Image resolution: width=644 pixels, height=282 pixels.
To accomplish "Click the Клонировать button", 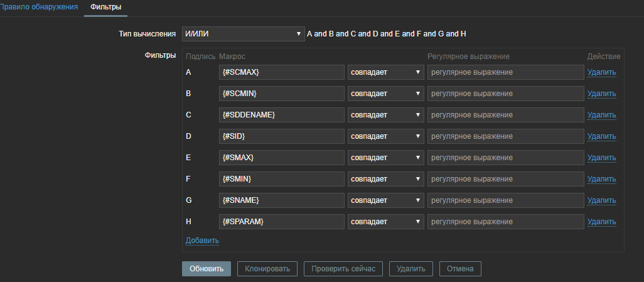I will point(267,269).
